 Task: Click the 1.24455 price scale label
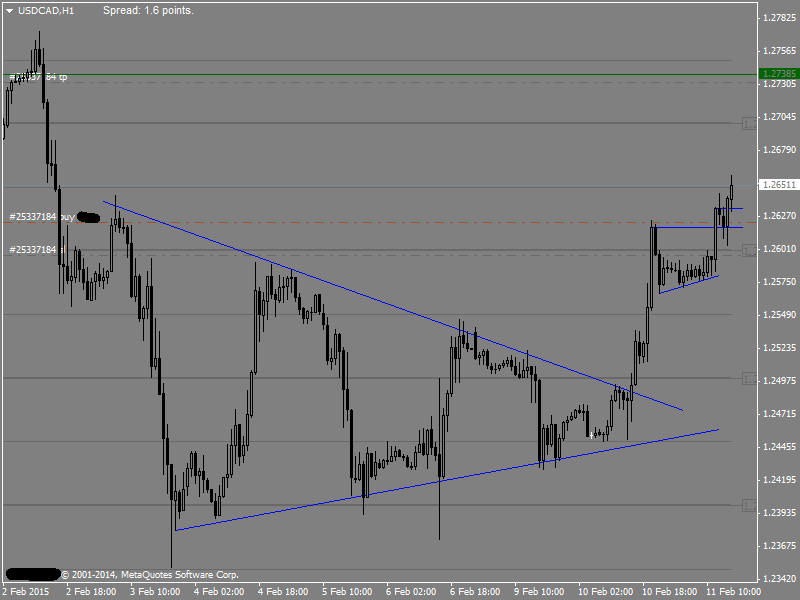(779, 447)
